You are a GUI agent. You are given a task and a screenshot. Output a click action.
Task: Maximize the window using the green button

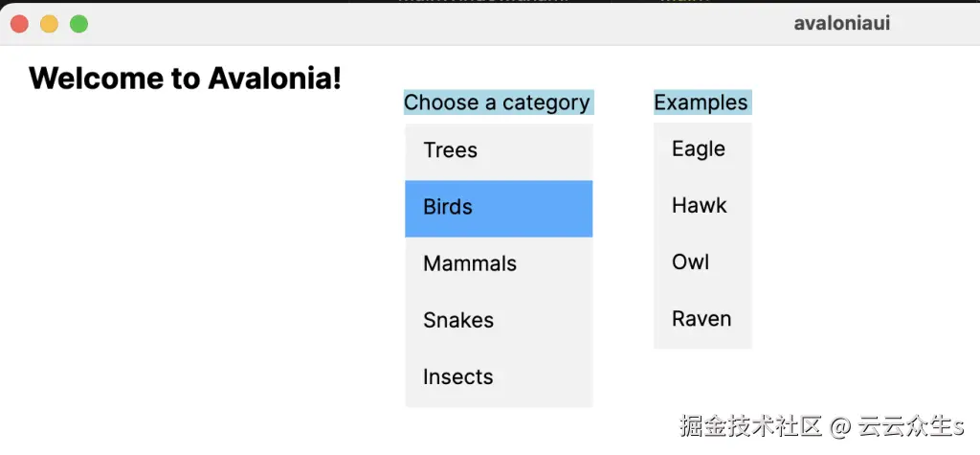(79, 23)
